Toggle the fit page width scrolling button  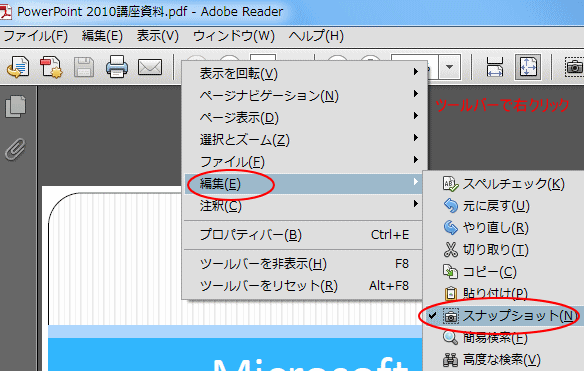pyautogui.click(x=495, y=67)
